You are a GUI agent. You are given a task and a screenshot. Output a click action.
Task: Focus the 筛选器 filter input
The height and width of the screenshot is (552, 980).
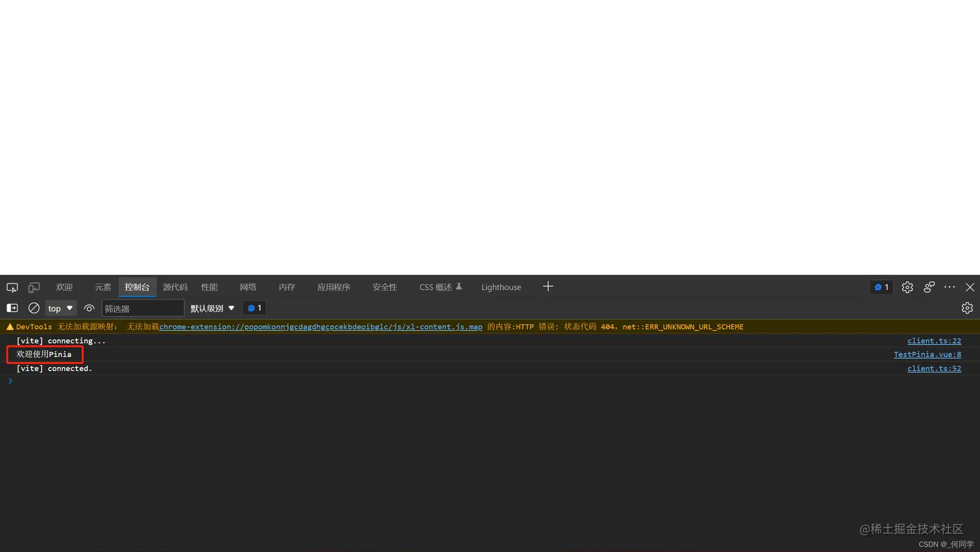click(x=143, y=309)
